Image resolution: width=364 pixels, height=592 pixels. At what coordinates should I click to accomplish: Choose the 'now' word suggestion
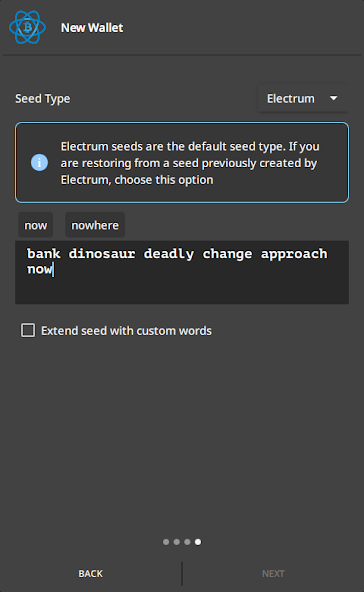(35, 225)
